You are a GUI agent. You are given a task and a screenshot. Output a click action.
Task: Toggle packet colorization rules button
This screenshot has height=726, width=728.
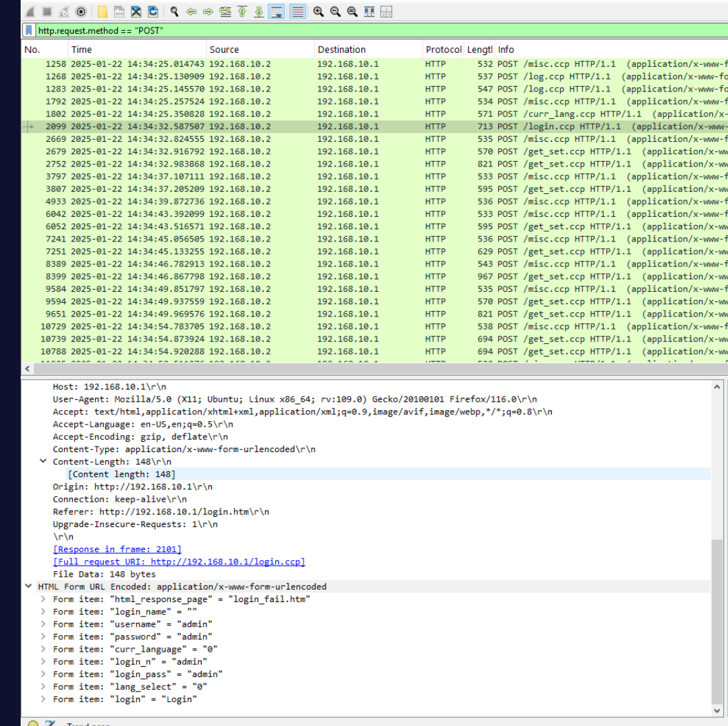(x=297, y=12)
